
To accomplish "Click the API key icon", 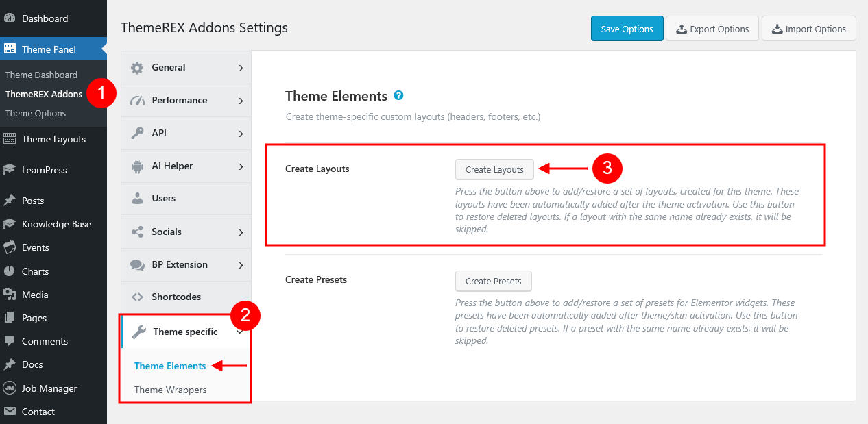I will click(137, 134).
